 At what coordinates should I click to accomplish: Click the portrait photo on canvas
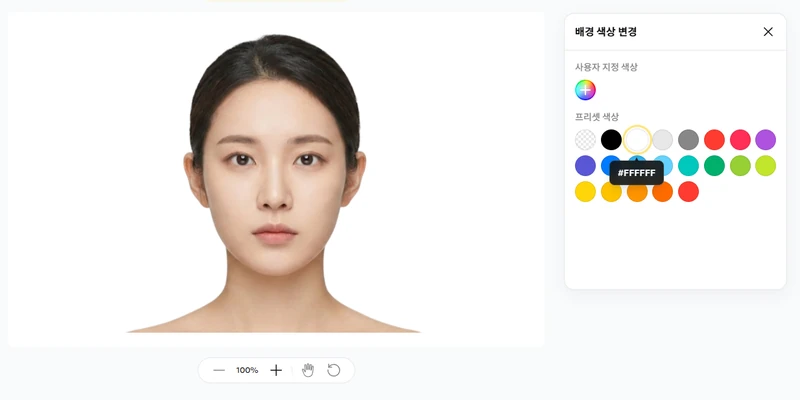click(276, 184)
